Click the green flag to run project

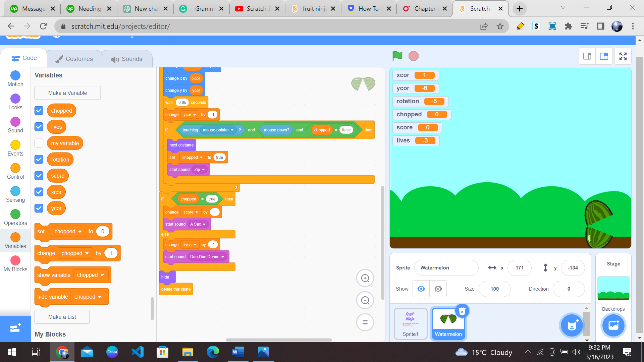tap(397, 56)
